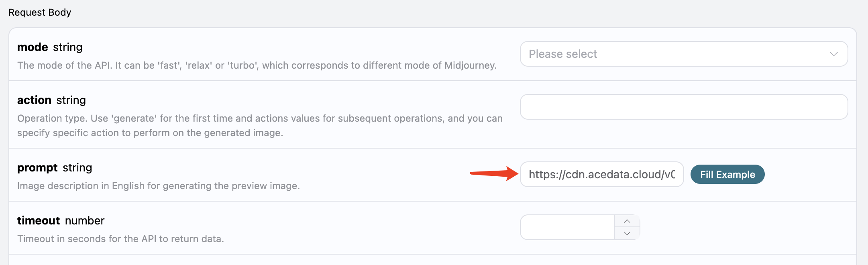Decrease timeout with the down arrow
The image size is (868, 265).
[627, 233]
